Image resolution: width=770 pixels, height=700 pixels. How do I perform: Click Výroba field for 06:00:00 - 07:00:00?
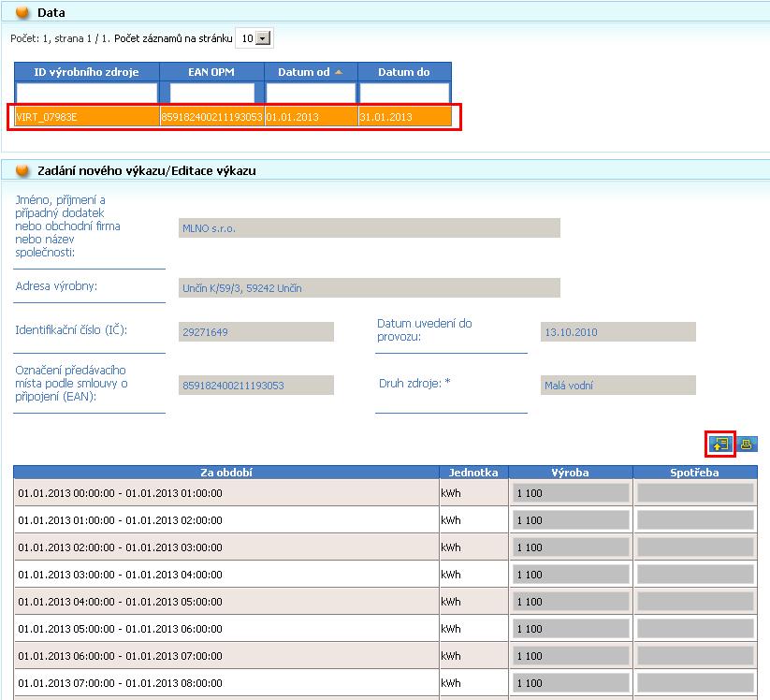tap(571, 656)
